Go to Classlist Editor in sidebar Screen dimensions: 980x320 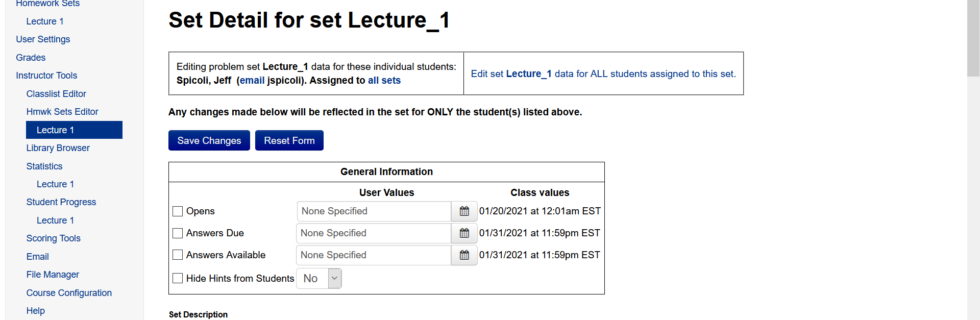56,94
